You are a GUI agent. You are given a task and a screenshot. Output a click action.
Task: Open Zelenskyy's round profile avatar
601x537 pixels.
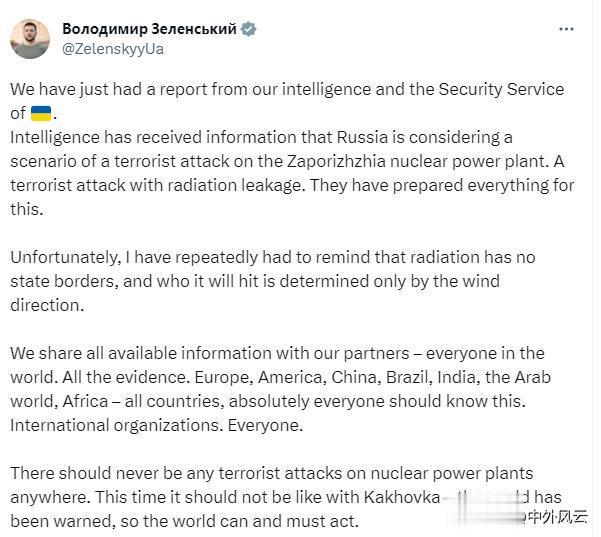click(x=30, y=39)
